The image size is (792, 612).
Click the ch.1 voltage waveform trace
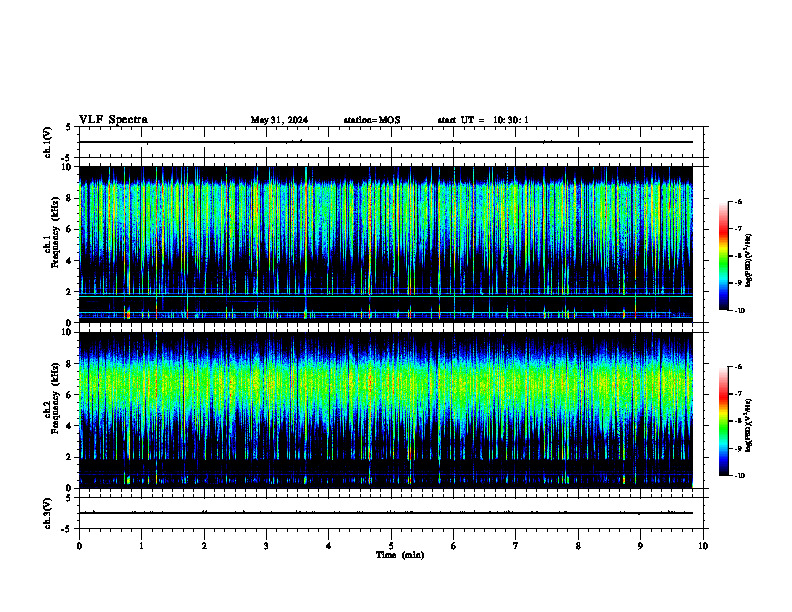[386, 142]
